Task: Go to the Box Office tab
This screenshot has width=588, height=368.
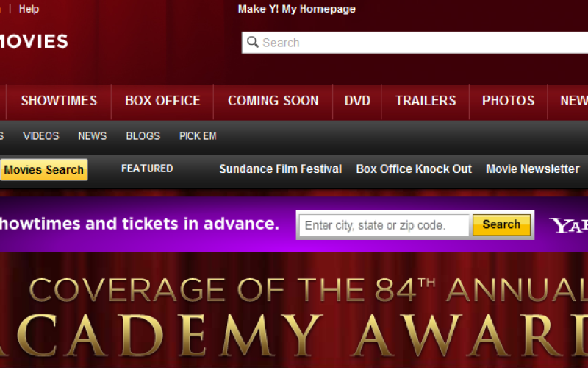Action: (162, 101)
